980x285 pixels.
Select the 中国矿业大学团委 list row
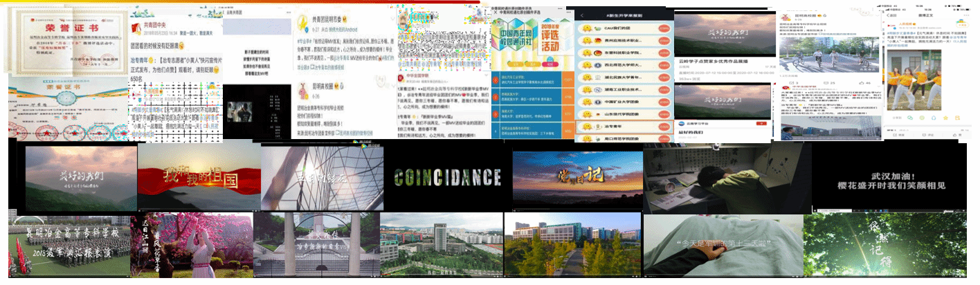624,102
